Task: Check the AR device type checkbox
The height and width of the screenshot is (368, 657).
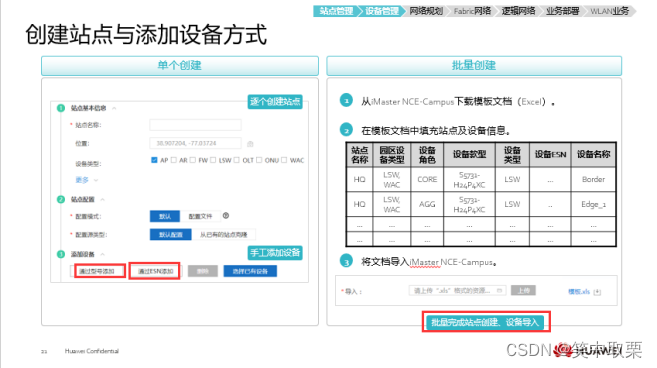Action: click(x=174, y=160)
